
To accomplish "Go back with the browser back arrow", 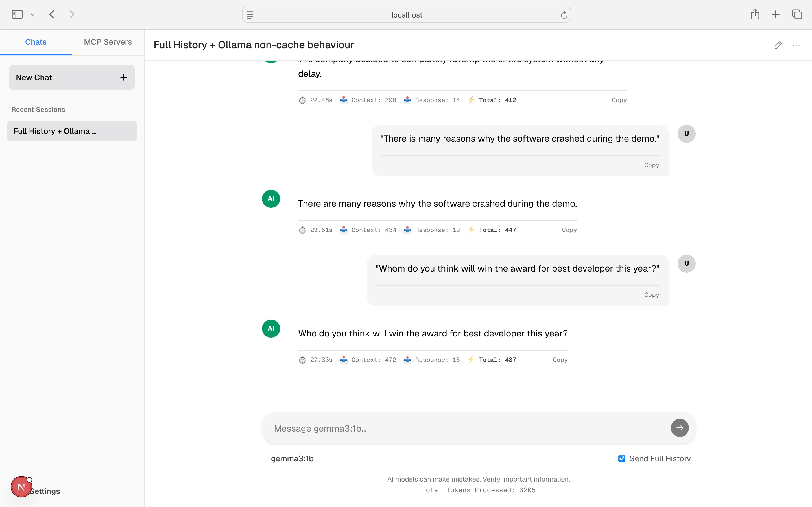I will click(x=52, y=14).
